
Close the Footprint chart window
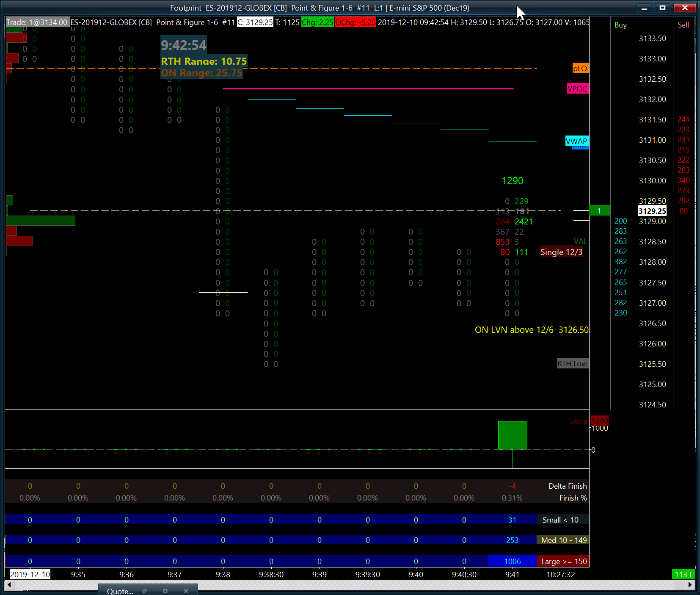coord(685,8)
